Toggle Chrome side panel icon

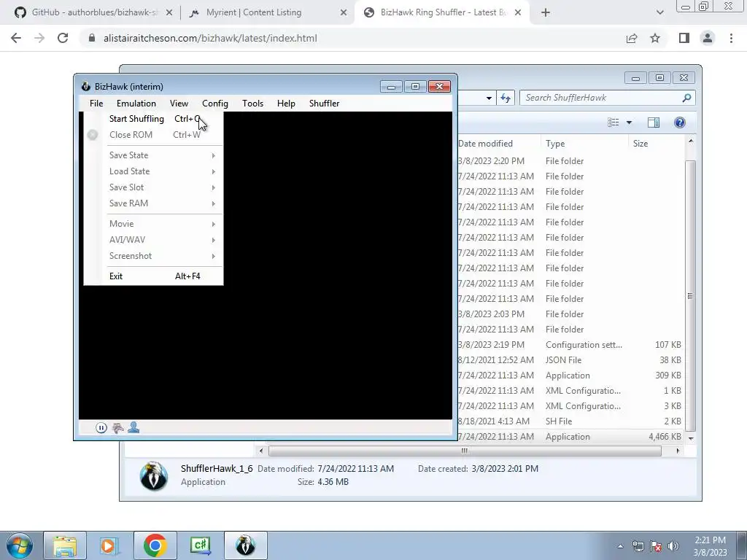click(684, 38)
